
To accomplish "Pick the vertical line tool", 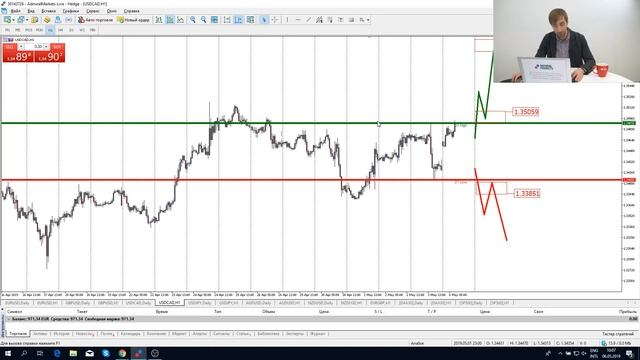I will click(287, 20).
